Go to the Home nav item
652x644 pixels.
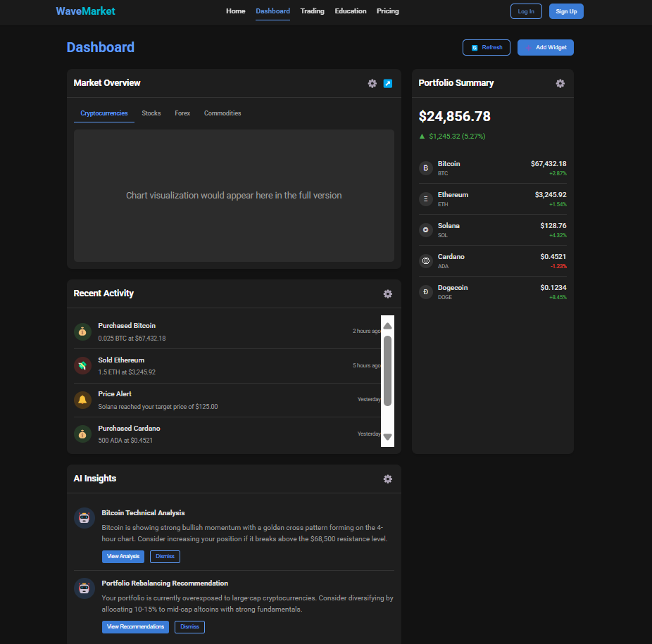click(x=236, y=11)
